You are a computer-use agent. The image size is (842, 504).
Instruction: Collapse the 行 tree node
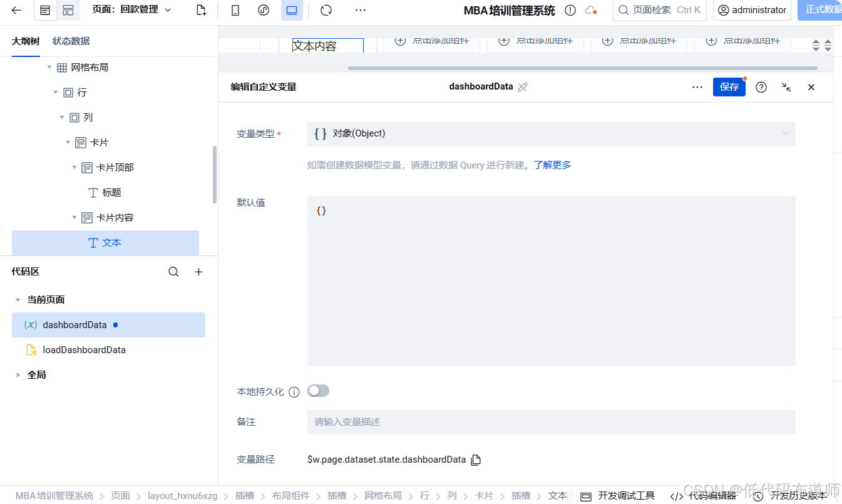[56, 92]
